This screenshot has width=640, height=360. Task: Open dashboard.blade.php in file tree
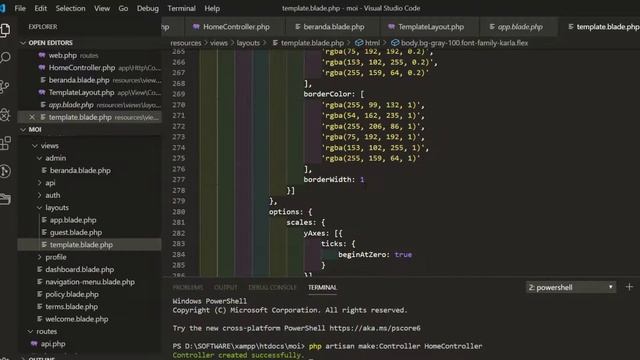click(x=89, y=269)
